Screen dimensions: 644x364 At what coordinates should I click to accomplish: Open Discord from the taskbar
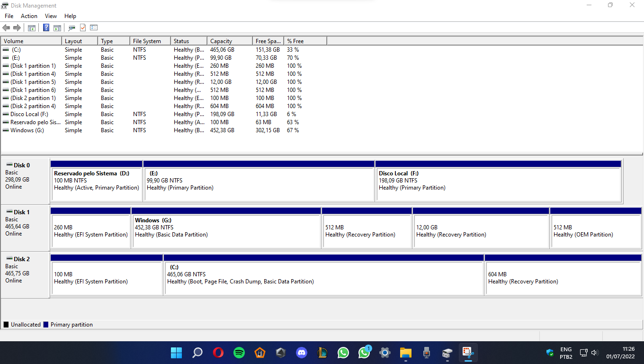[302, 353]
